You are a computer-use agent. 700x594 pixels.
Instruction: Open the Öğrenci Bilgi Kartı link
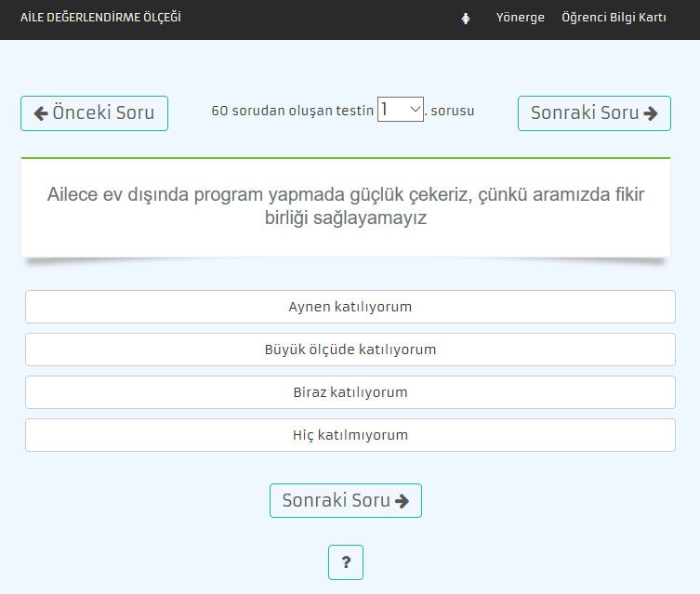(614, 18)
